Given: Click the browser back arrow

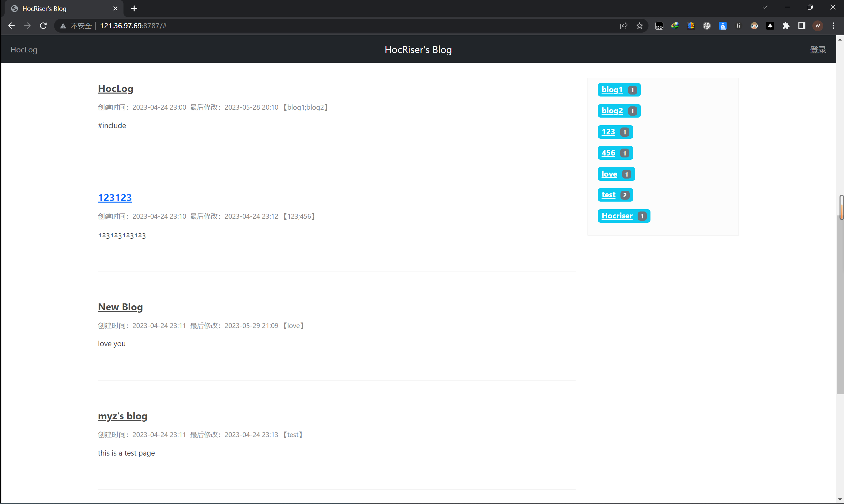Looking at the screenshot, I should click(x=11, y=26).
